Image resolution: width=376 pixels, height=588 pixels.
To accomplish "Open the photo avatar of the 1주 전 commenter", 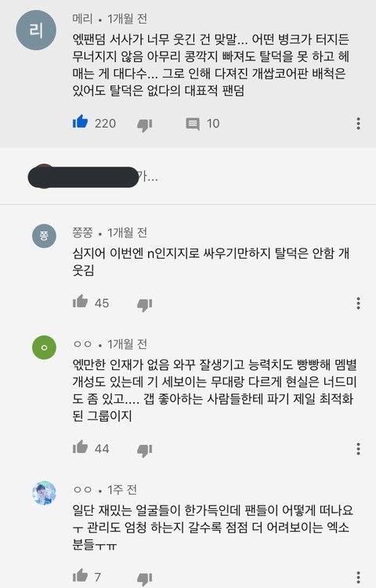I will click(44, 493).
